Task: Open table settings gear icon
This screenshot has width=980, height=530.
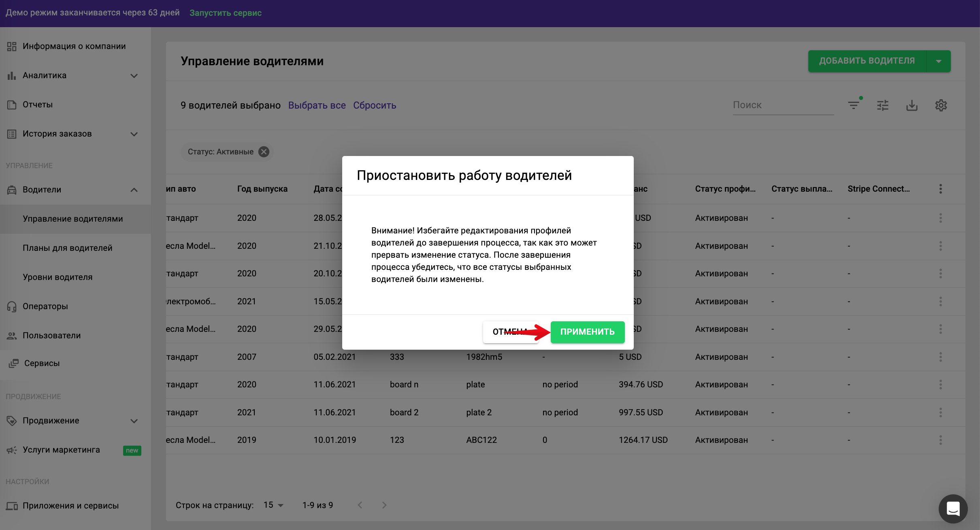Action: [941, 105]
